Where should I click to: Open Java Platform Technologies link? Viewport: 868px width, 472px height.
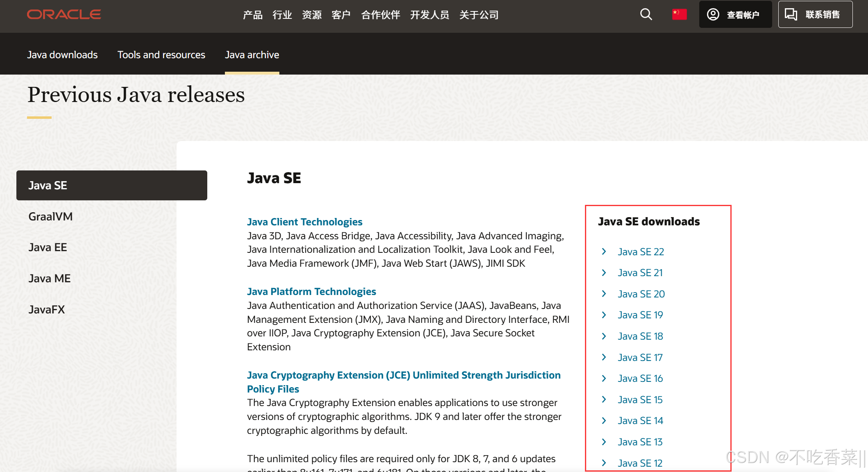(311, 291)
